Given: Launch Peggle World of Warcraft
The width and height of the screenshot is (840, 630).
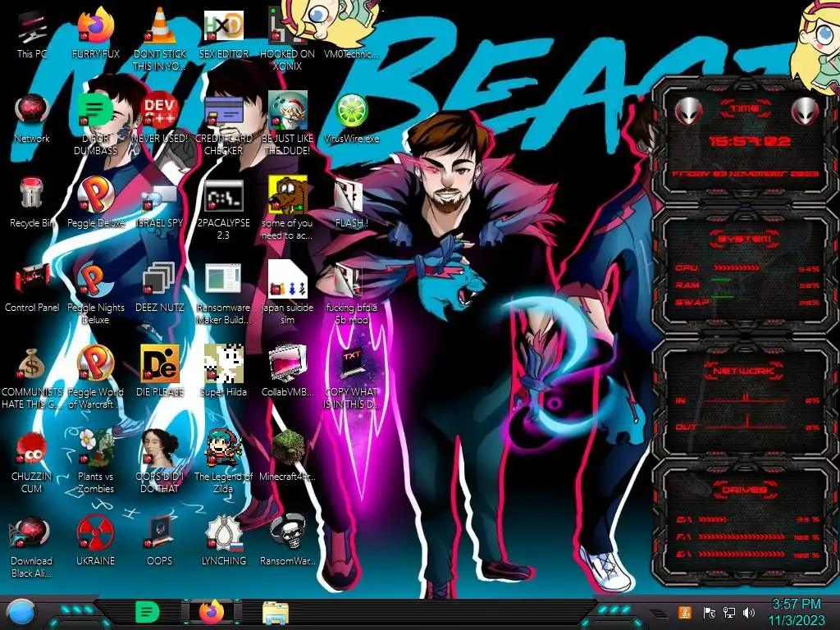Looking at the screenshot, I should [x=95, y=376].
